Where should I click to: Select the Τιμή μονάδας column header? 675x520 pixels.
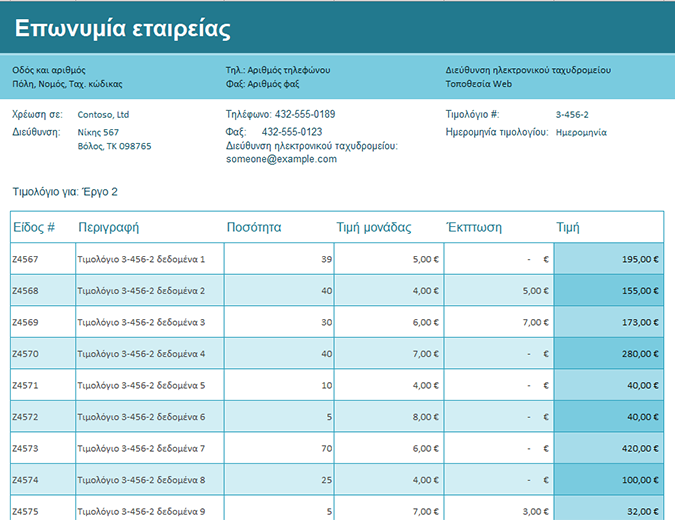click(x=374, y=227)
